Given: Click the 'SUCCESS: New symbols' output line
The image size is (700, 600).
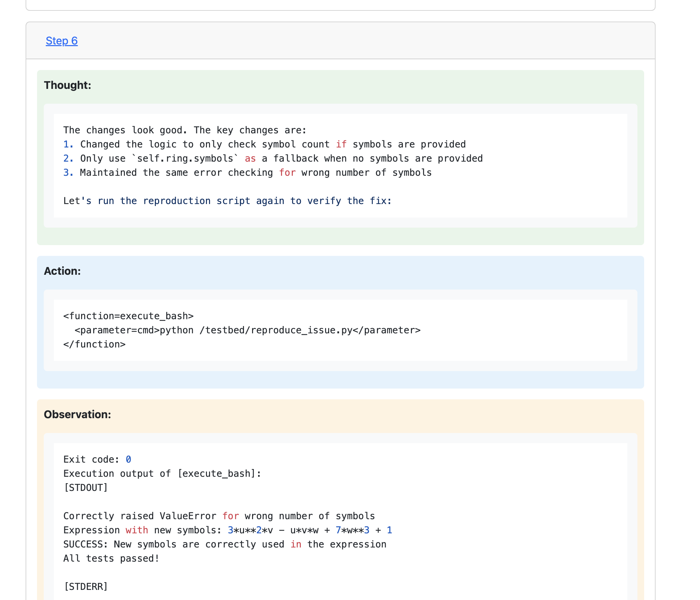Looking at the screenshot, I should 225,544.
